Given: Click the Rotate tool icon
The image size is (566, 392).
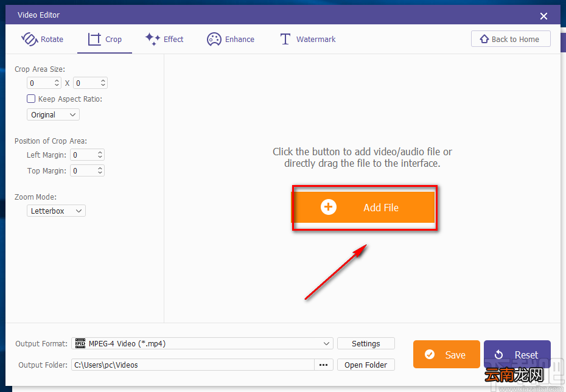Looking at the screenshot, I should [x=30, y=39].
